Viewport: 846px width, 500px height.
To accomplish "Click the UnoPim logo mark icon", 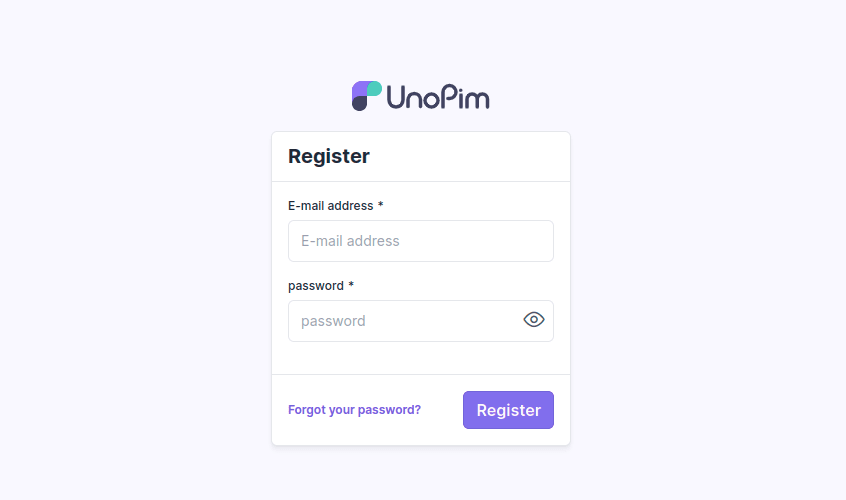I will tap(367, 96).
